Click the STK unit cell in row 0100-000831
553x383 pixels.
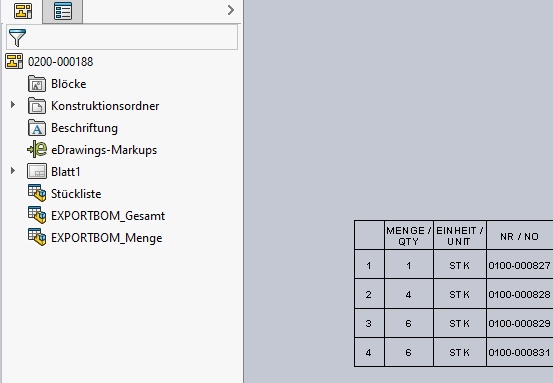click(460, 352)
